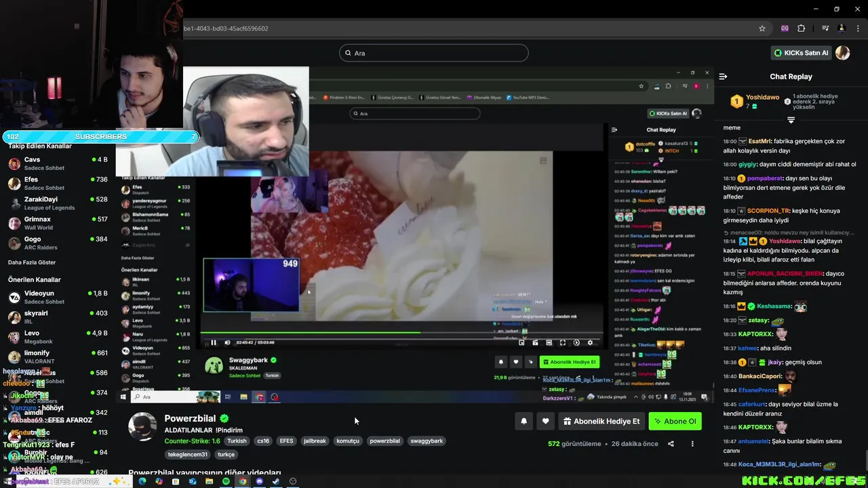
Task: Click EsatMrl's username in chat
Action: (x=760, y=141)
